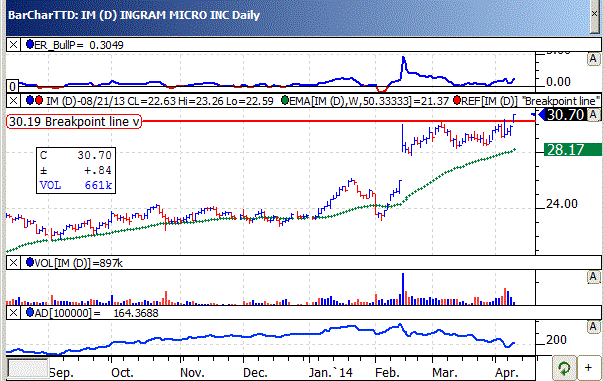
Task: Click the blue VOL series marker
Action: click(x=30, y=263)
